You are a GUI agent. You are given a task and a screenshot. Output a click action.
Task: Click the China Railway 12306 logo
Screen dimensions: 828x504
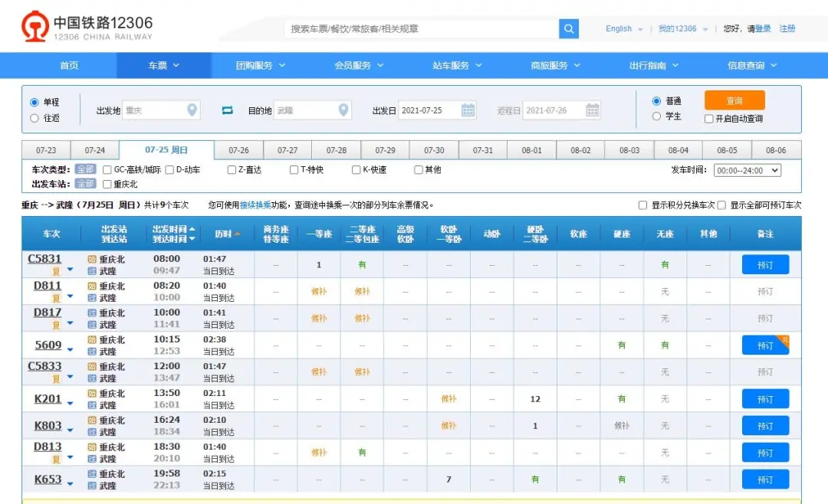tap(87, 27)
